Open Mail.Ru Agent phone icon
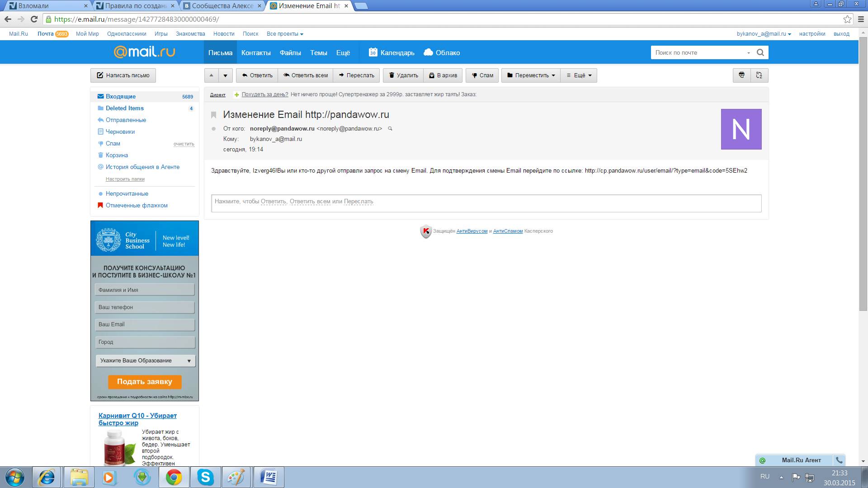The height and width of the screenshot is (488, 868). point(839,460)
